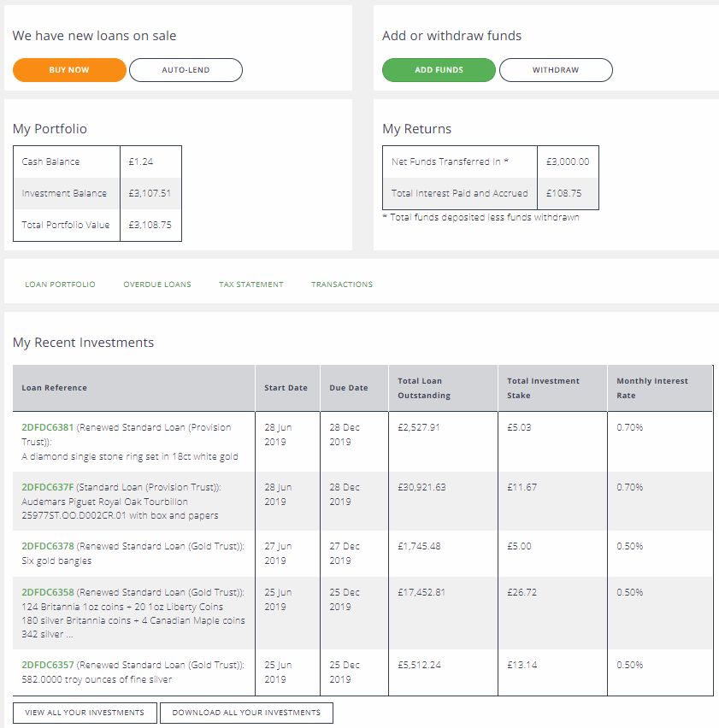Image resolution: width=719 pixels, height=728 pixels.
Task: Click the Start Date column header
Action: point(287,388)
